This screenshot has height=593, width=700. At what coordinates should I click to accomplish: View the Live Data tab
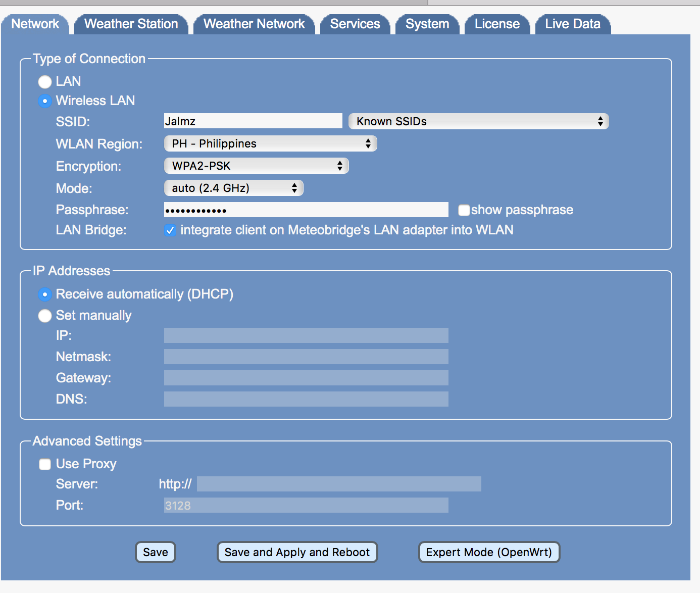(572, 24)
